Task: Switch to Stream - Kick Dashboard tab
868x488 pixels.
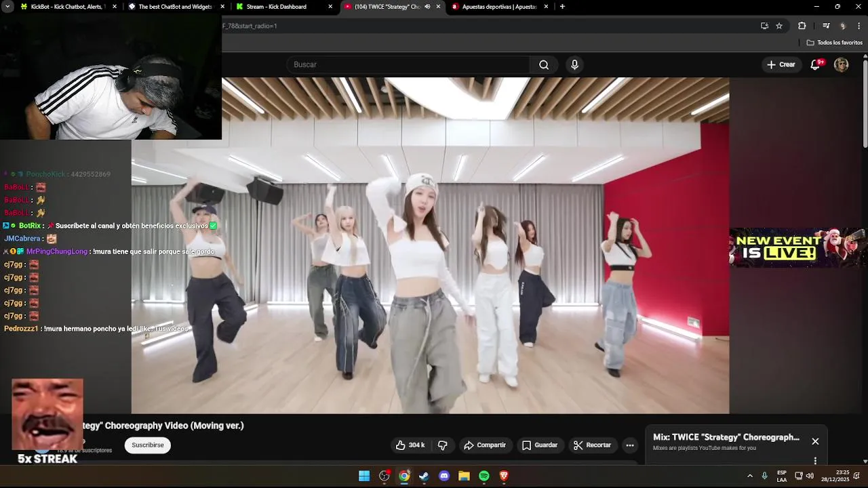Action: point(276,7)
